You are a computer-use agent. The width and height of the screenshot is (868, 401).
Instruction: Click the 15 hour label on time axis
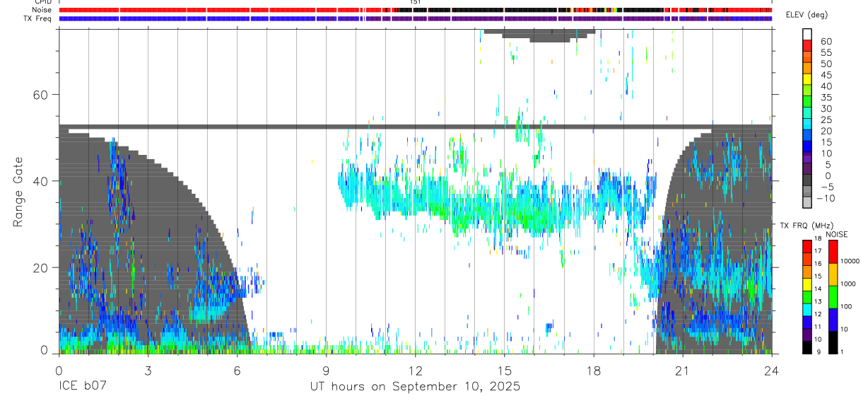point(504,369)
